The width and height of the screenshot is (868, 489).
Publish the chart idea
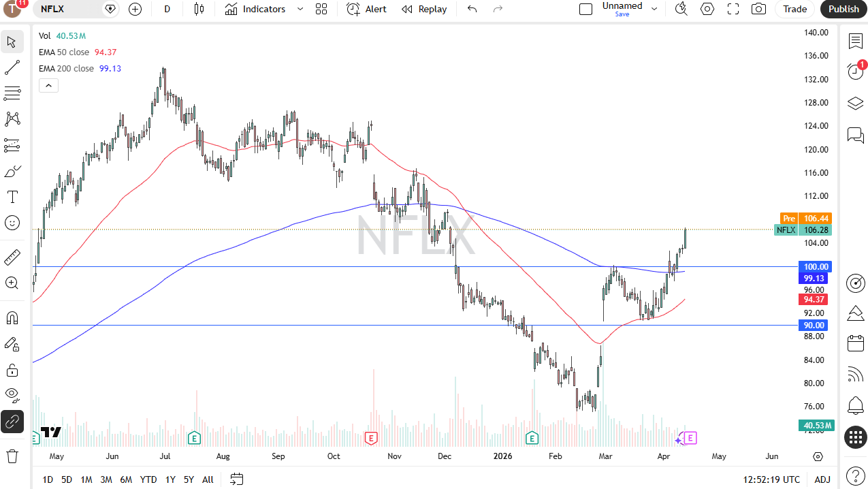pos(844,9)
